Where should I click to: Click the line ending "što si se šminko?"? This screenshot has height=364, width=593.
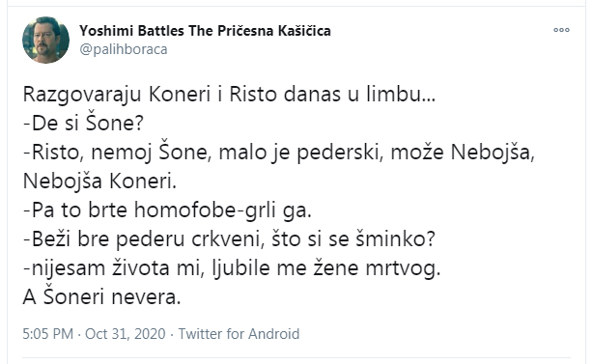(229, 239)
